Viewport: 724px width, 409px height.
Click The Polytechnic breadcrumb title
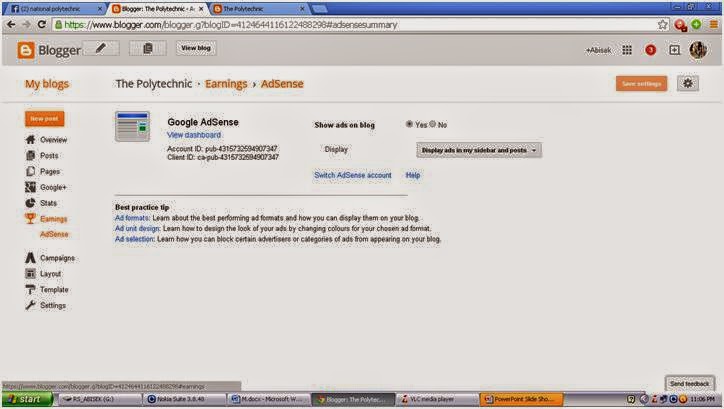(154, 84)
